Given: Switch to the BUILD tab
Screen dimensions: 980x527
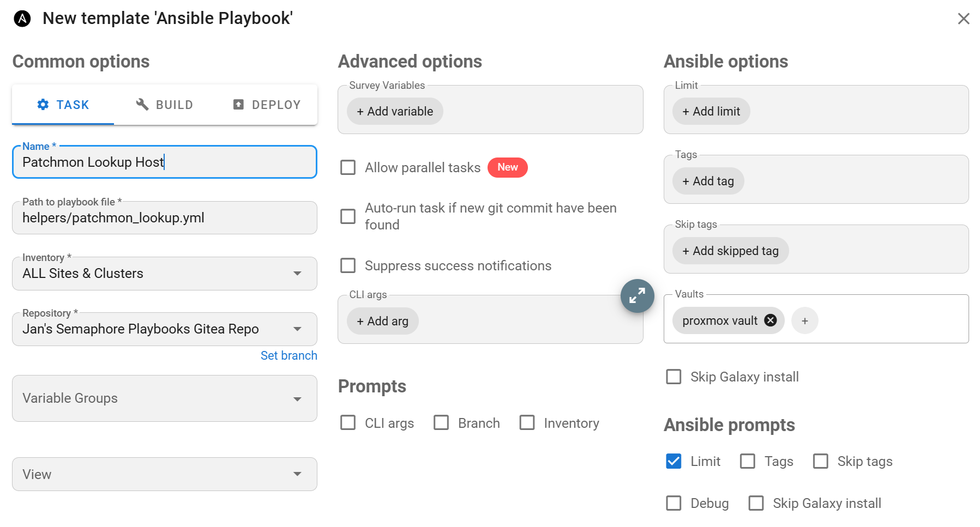Looking at the screenshot, I should (164, 105).
